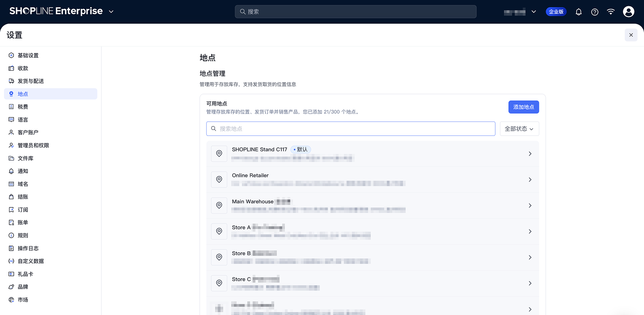Click the 企业版 enterprise badge
644x315 pixels.
click(x=556, y=12)
